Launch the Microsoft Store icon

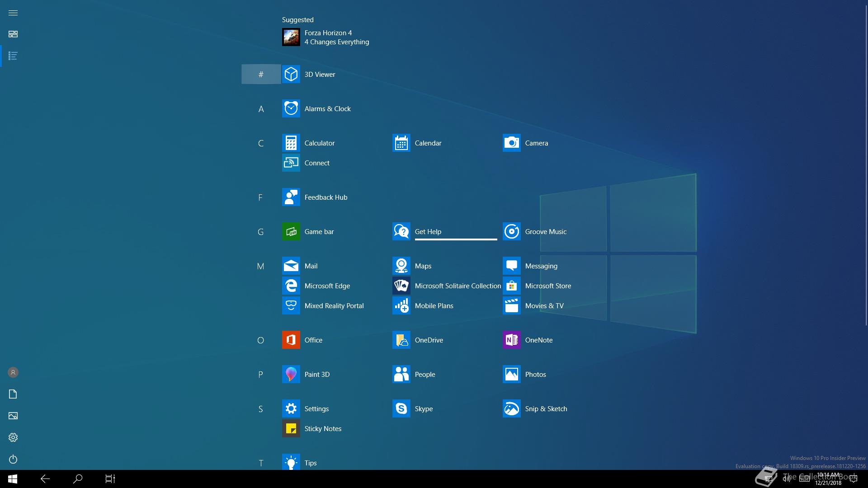pyautogui.click(x=511, y=286)
